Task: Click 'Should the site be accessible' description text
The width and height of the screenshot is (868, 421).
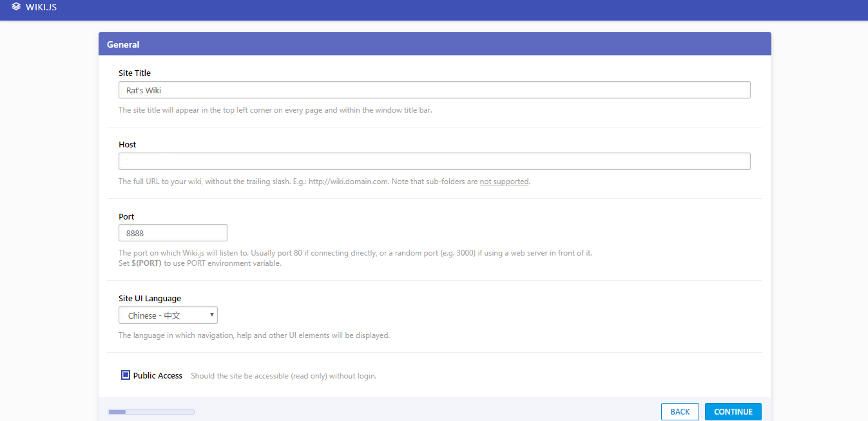Action: point(284,376)
